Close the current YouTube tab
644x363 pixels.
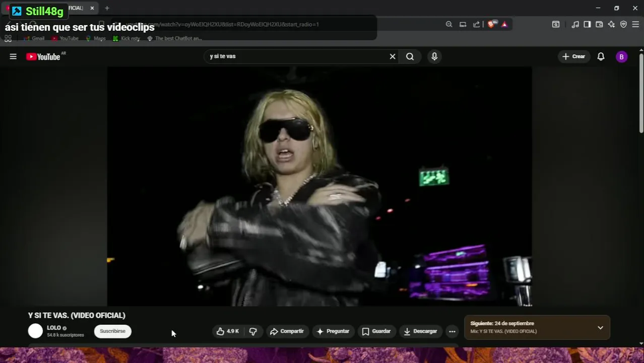point(92,8)
